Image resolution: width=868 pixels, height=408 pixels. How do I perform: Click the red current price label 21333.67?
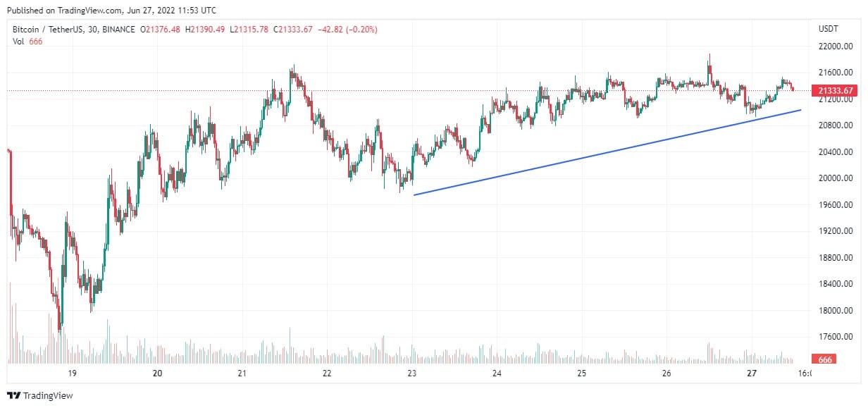835,90
